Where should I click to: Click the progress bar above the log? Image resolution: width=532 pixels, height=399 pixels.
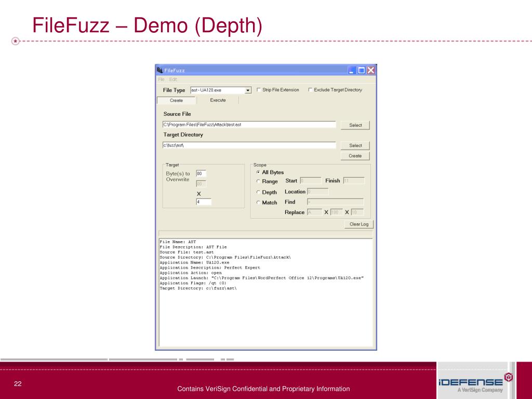265,233
